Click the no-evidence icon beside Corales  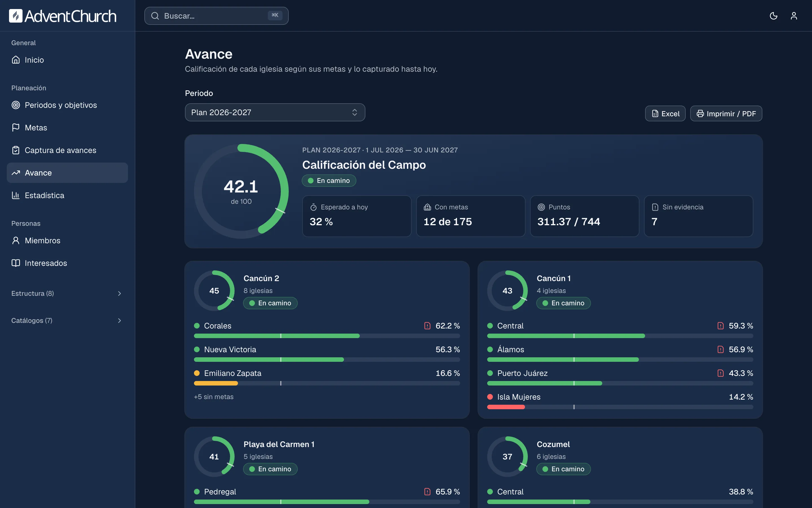tap(427, 326)
